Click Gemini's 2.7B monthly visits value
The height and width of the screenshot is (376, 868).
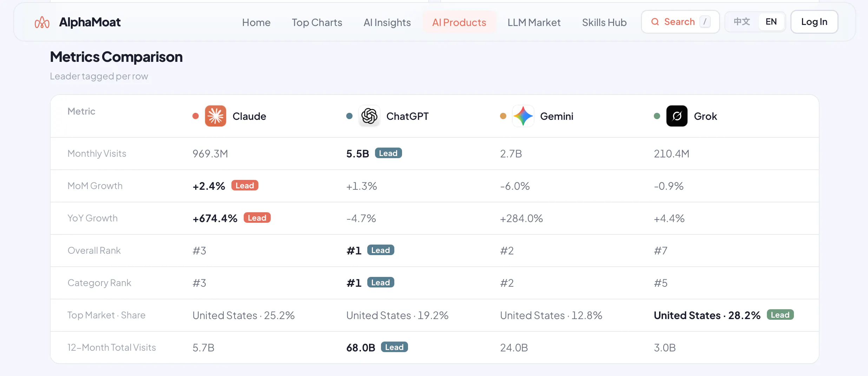(511, 154)
